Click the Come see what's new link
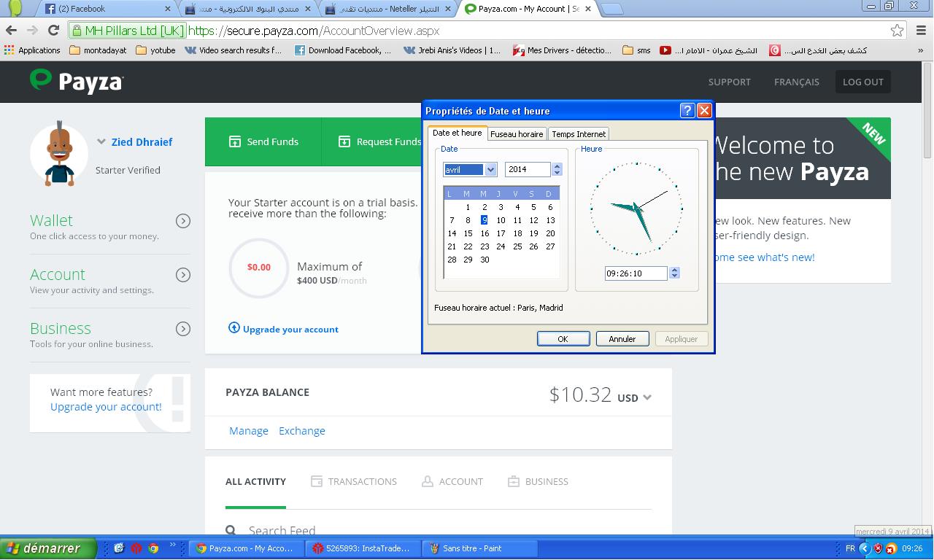This screenshot has width=934, height=560. pyautogui.click(x=765, y=257)
